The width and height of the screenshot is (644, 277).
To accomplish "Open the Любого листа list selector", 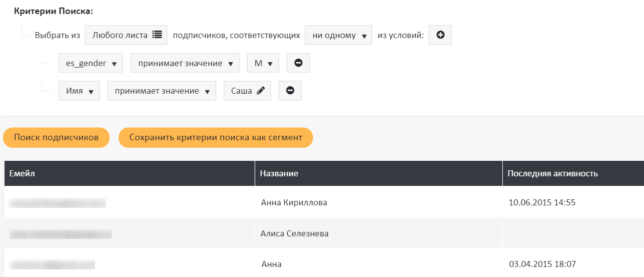I will 126,35.
